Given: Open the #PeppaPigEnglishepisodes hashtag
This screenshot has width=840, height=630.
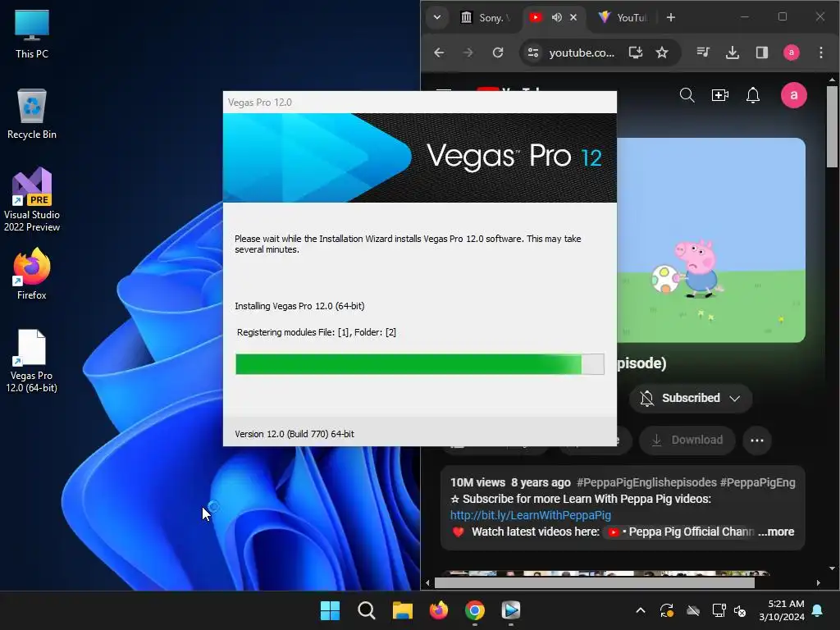Looking at the screenshot, I should click(646, 482).
